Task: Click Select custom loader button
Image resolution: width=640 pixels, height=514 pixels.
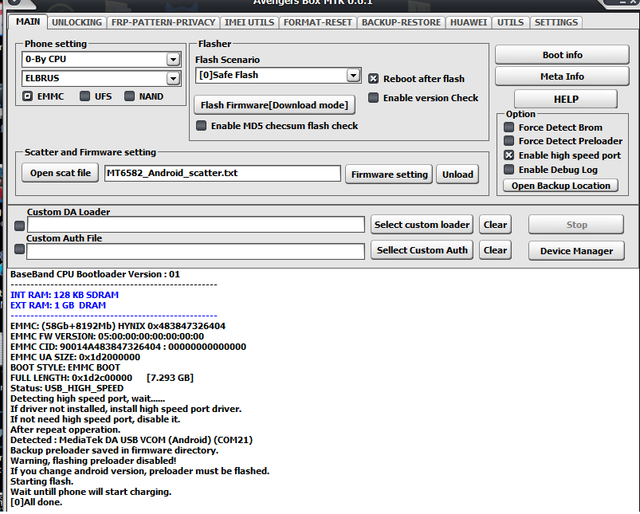Action: pos(422,225)
